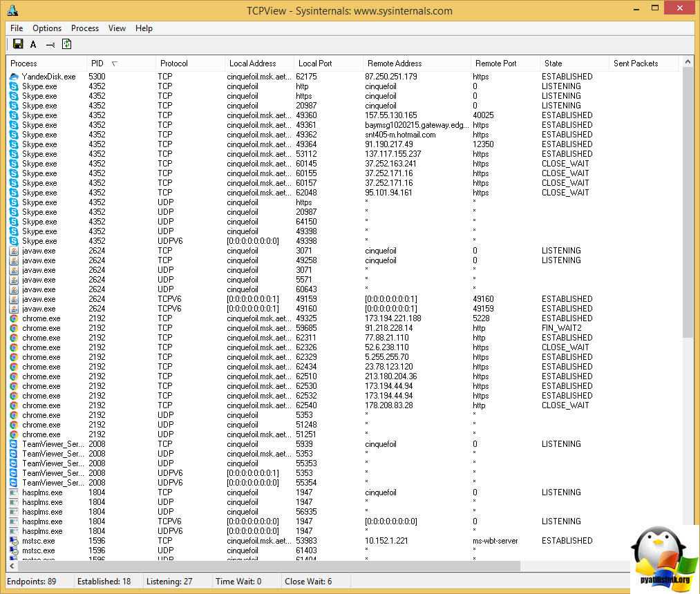Click the Refresh toolbar icon
The image size is (700, 594).
click(66, 44)
